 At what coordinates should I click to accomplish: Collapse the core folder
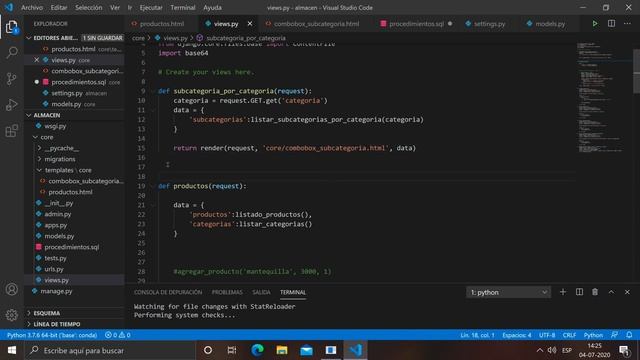(x=75, y=137)
